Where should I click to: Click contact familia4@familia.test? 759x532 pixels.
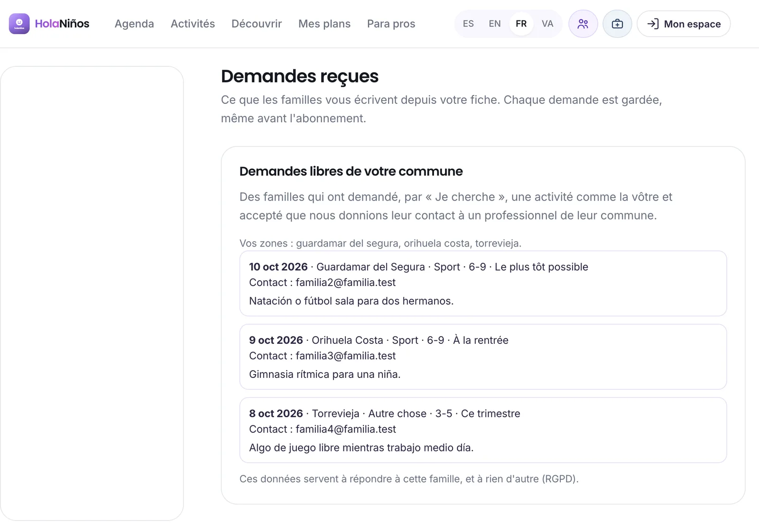(345, 429)
